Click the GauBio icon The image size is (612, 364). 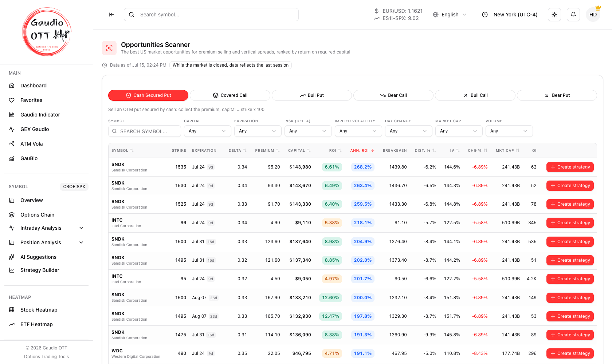(12, 158)
